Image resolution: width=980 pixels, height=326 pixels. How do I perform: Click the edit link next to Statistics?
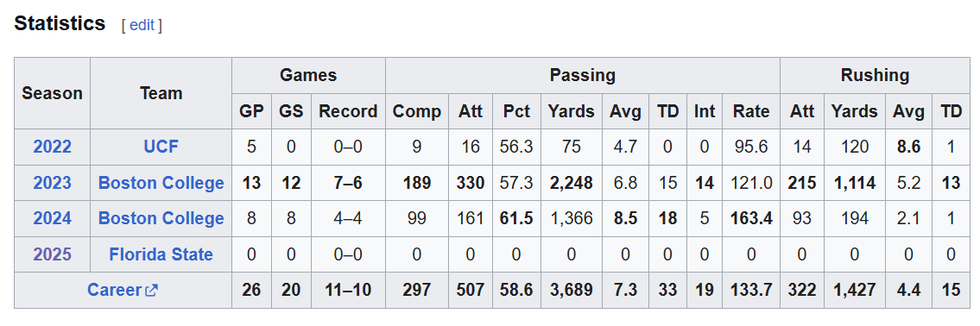tap(142, 25)
